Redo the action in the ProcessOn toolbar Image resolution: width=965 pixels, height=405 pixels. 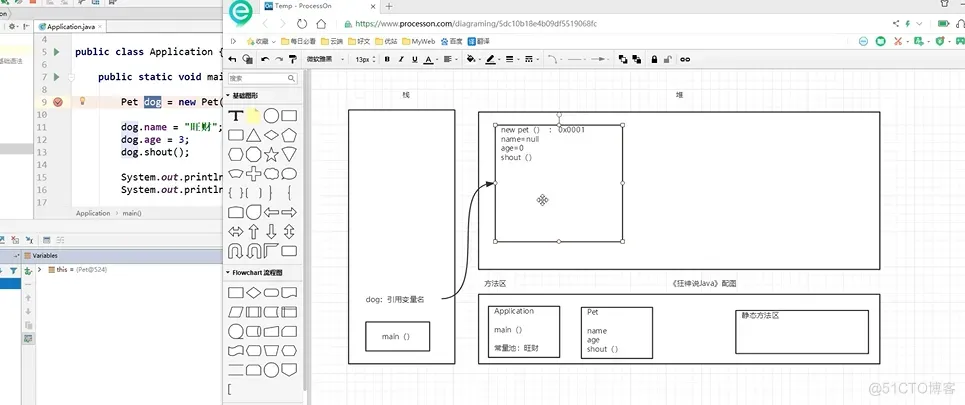coord(279,59)
